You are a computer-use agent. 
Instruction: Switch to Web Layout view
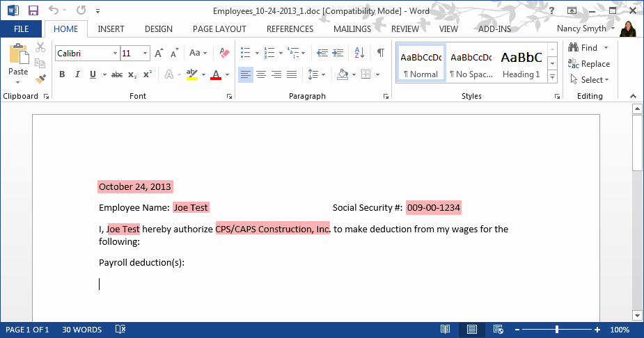coord(498,330)
